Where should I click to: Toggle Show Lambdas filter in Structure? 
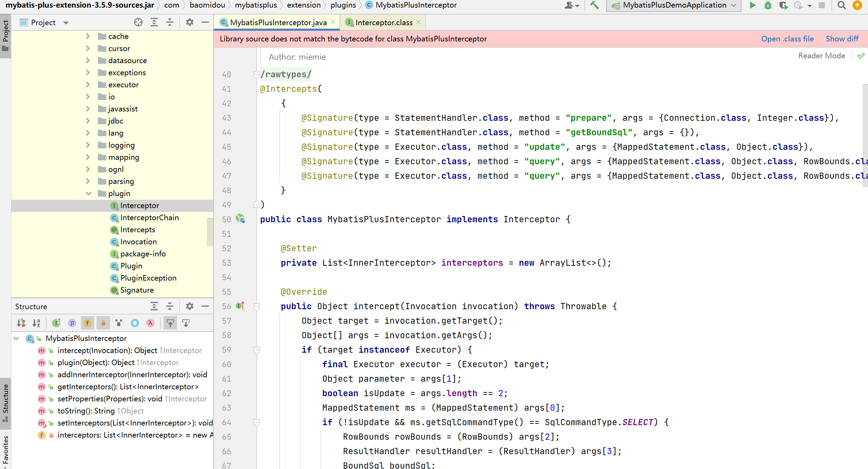pyautogui.click(x=150, y=323)
